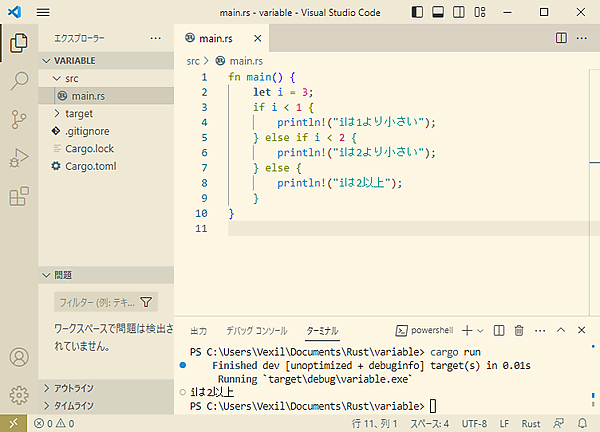600x432 pixels.
Task: Click the problems filter input field
Action: (95, 301)
